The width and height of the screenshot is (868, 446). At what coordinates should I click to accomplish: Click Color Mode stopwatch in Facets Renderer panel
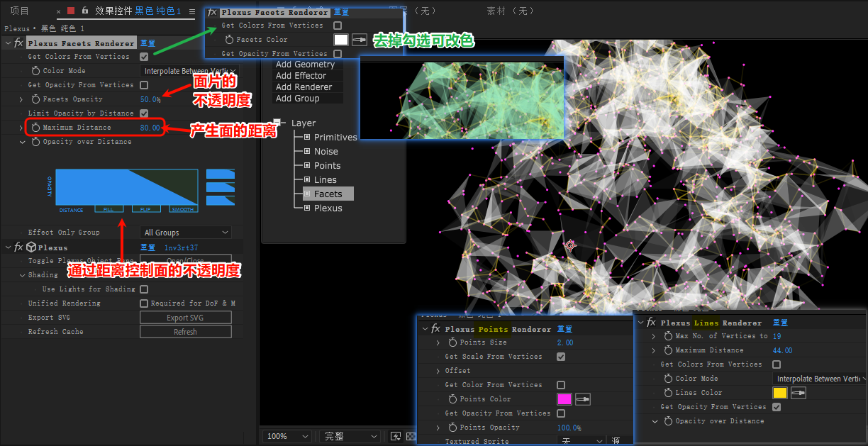click(36, 71)
